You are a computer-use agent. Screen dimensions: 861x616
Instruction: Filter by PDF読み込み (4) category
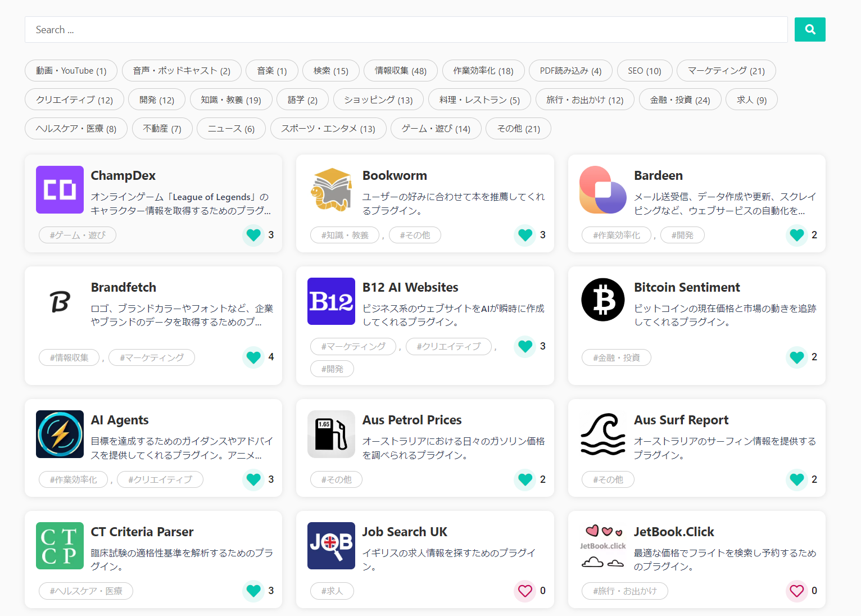click(570, 71)
